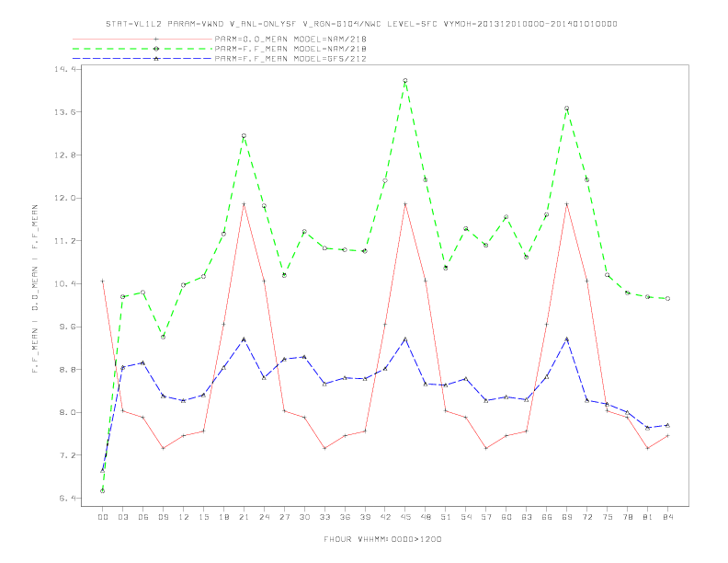Click blue GFS triangle marker at hour 00
The height and width of the screenshot is (563, 728).
click(103, 471)
